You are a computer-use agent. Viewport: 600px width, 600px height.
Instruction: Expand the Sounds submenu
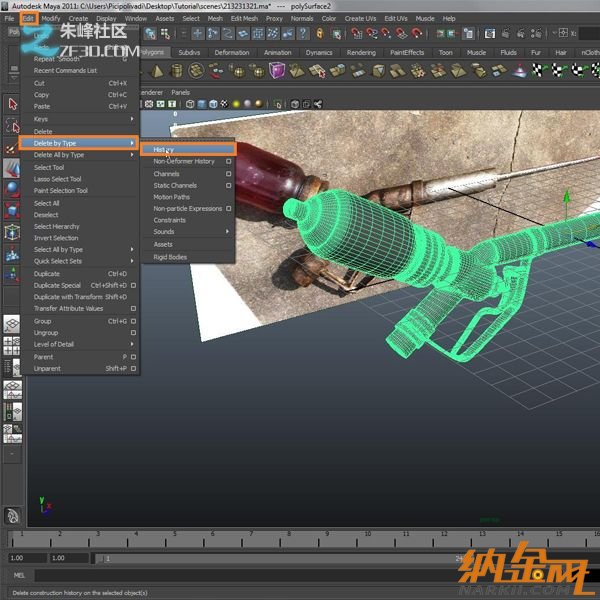[228, 232]
